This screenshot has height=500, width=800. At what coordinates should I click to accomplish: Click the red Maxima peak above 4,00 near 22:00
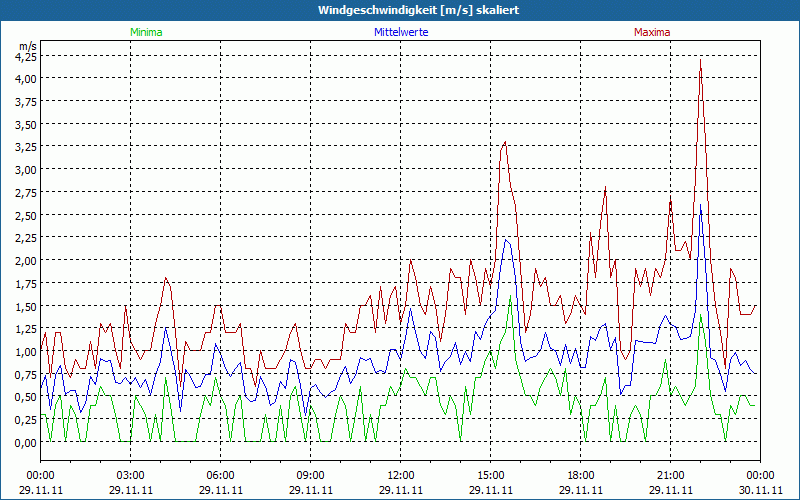(x=701, y=61)
